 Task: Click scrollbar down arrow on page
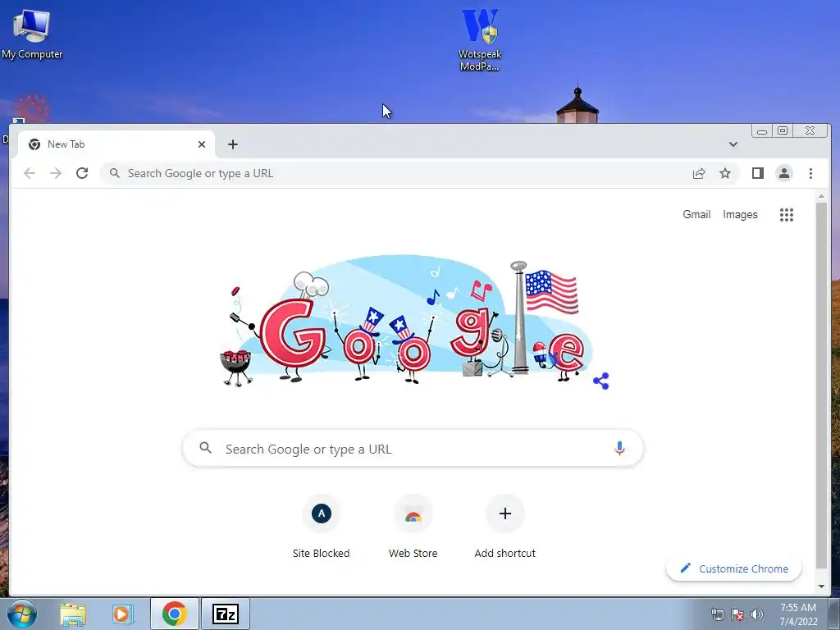[x=821, y=587]
